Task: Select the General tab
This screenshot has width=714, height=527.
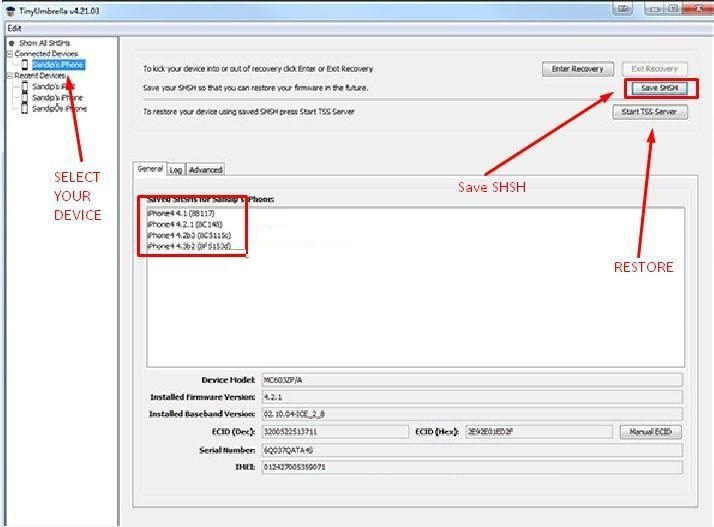Action: click(149, 169)
